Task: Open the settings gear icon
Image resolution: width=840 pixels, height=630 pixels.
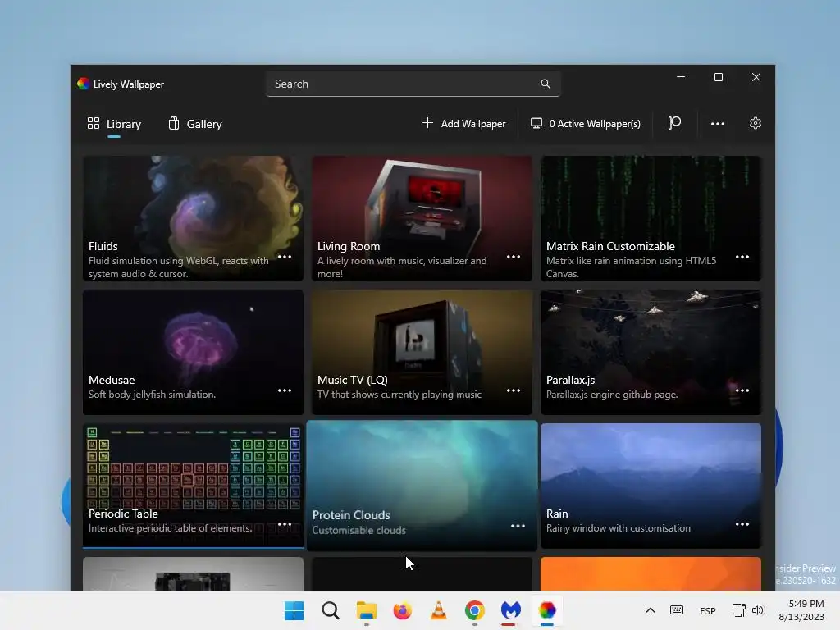Action: click(755, 123)
